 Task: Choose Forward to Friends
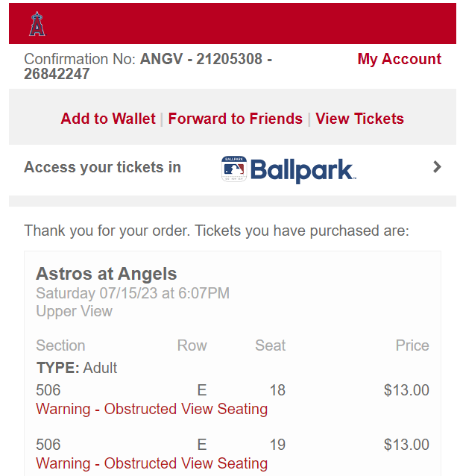pyautogui.click(x=235, y=119)
